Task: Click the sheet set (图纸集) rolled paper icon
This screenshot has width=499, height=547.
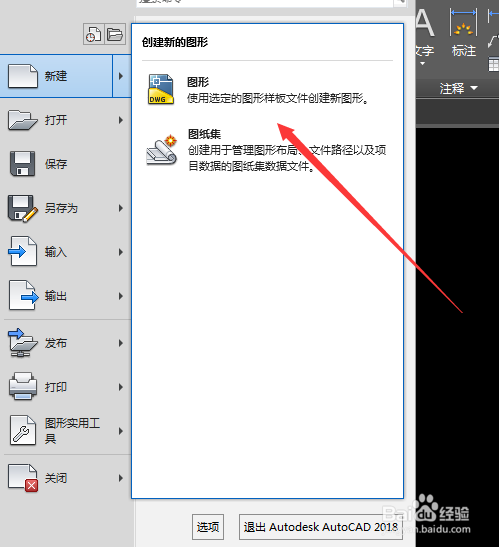Action: [x=162, y=150]
